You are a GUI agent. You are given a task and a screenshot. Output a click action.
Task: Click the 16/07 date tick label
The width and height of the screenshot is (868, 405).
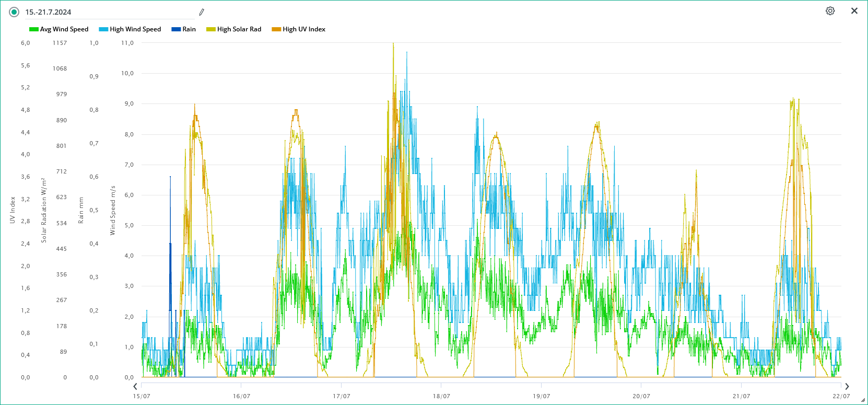[x=241, y=396]
